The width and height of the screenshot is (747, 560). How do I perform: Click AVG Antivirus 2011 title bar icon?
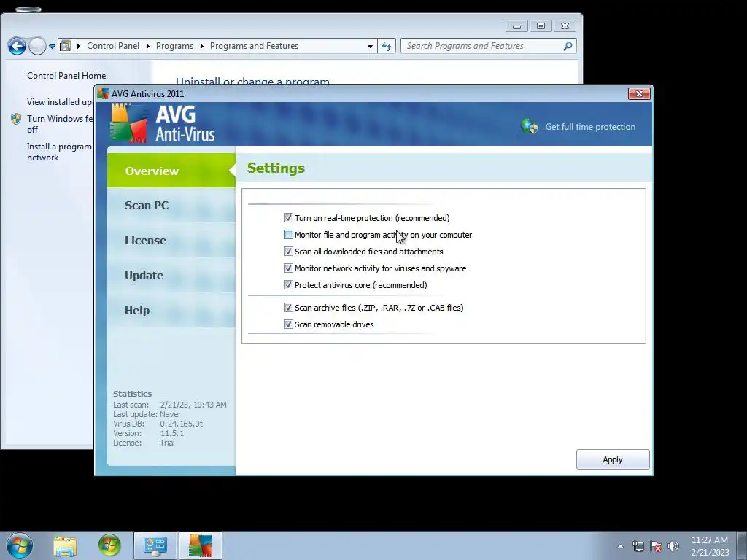coord(102,93)
